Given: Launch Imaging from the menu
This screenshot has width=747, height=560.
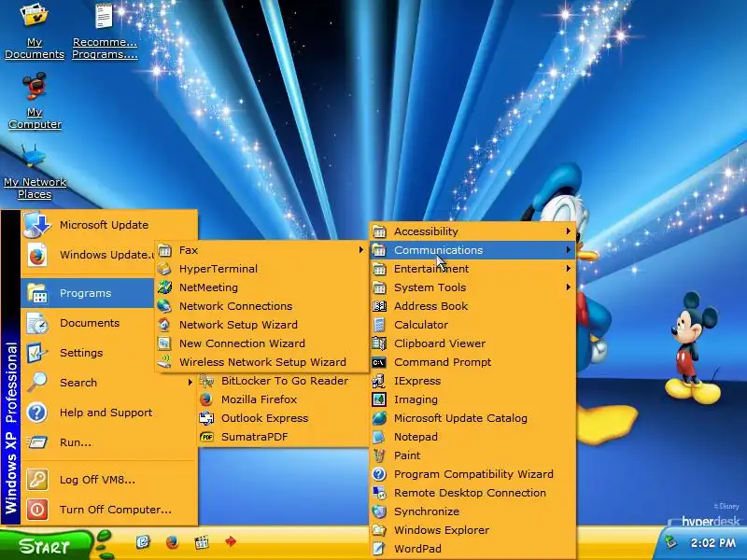Looking at the screenshot, I should [x=473, y=399].
